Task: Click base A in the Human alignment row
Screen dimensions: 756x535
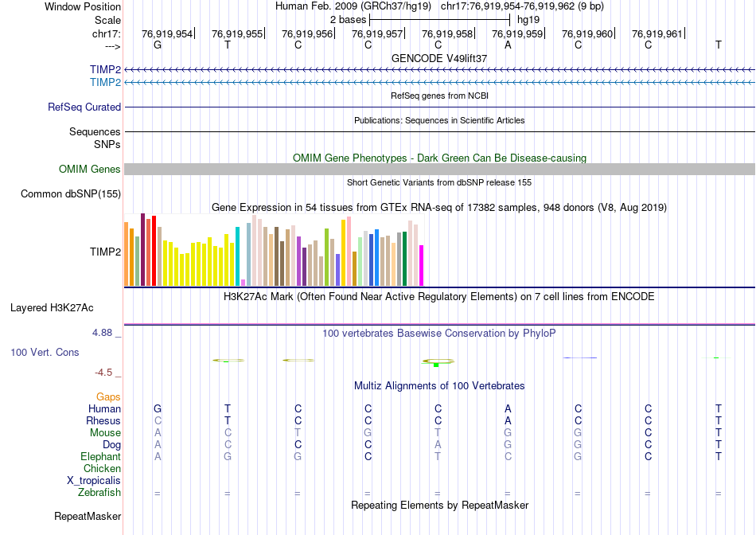Action: click(508, 408)
